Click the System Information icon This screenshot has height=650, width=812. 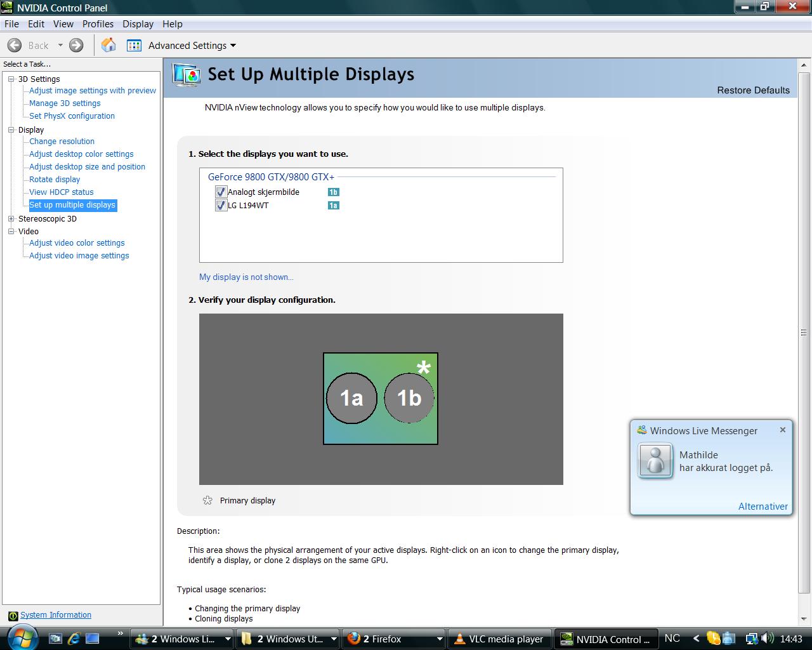pos(13,616)
